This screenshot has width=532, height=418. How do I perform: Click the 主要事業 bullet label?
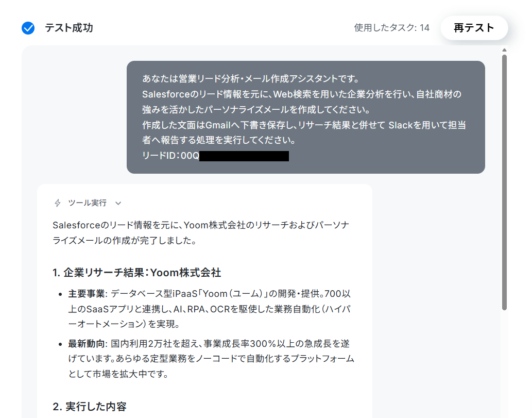[87, 294]
